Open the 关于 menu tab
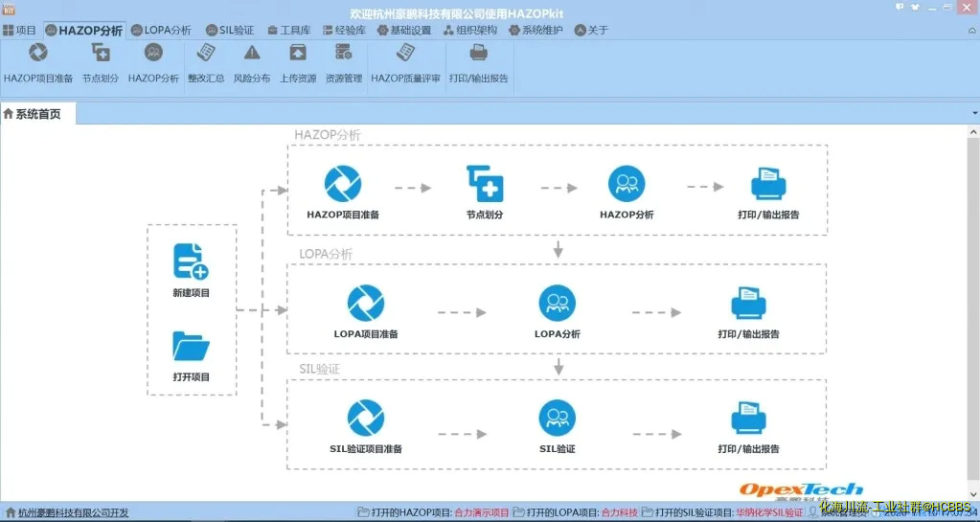This screenshot has width=980, height=522. click(591, 30)
